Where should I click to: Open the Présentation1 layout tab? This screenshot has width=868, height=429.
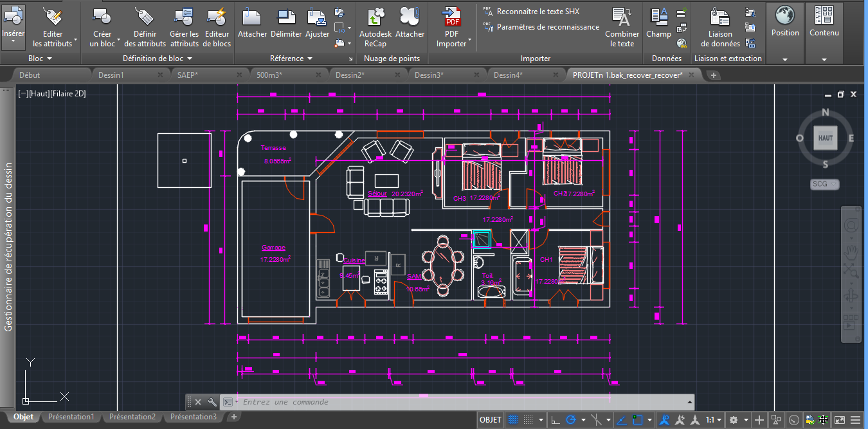[71, 417]
